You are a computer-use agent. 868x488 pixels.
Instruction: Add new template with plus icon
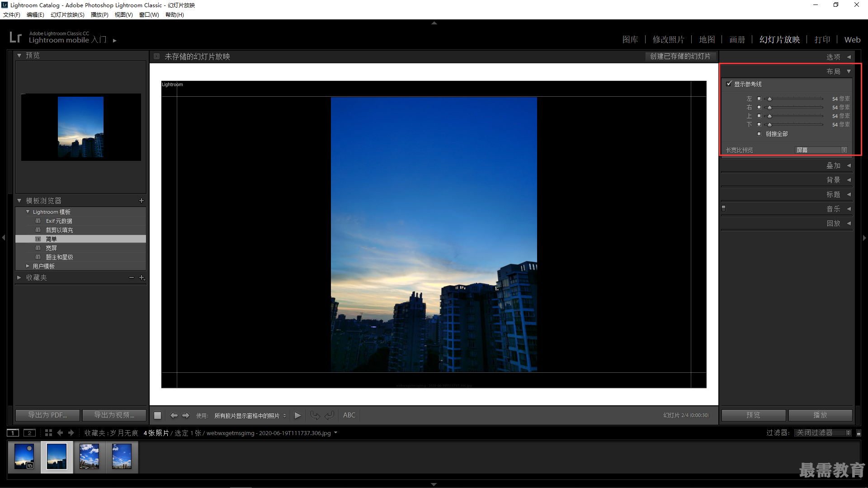point(142,201)
